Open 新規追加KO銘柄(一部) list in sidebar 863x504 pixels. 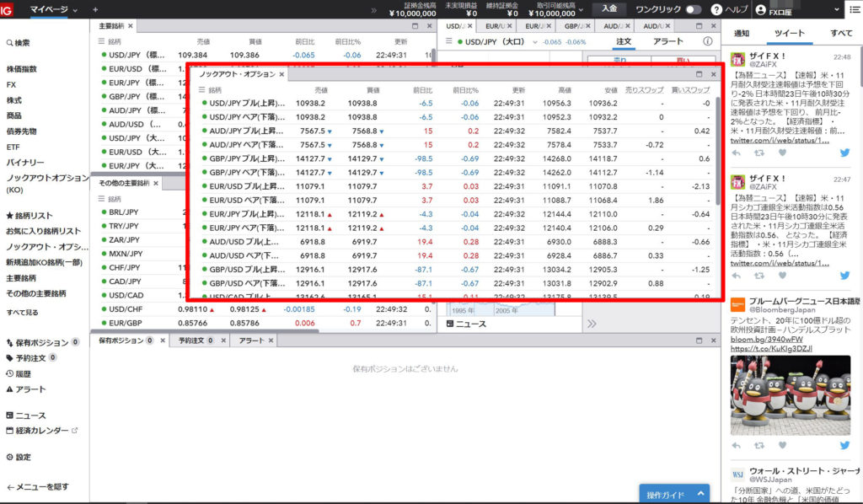click(44, 262)
